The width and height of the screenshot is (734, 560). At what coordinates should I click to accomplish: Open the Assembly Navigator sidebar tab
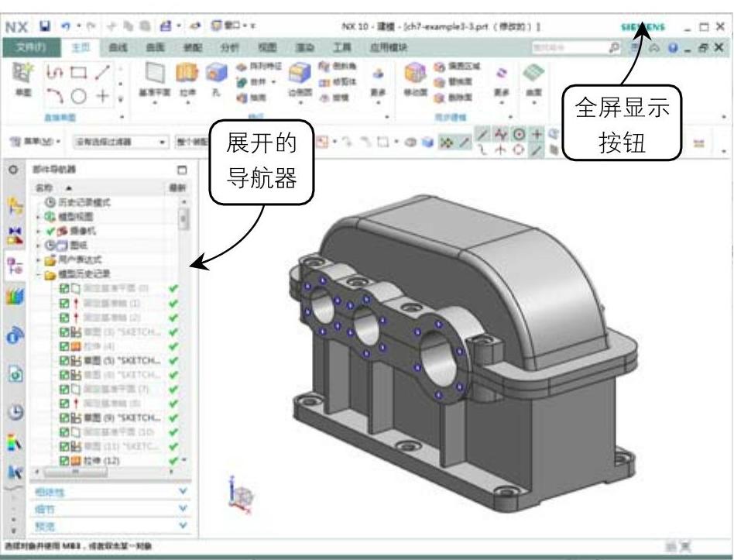[x=15, y=206]
